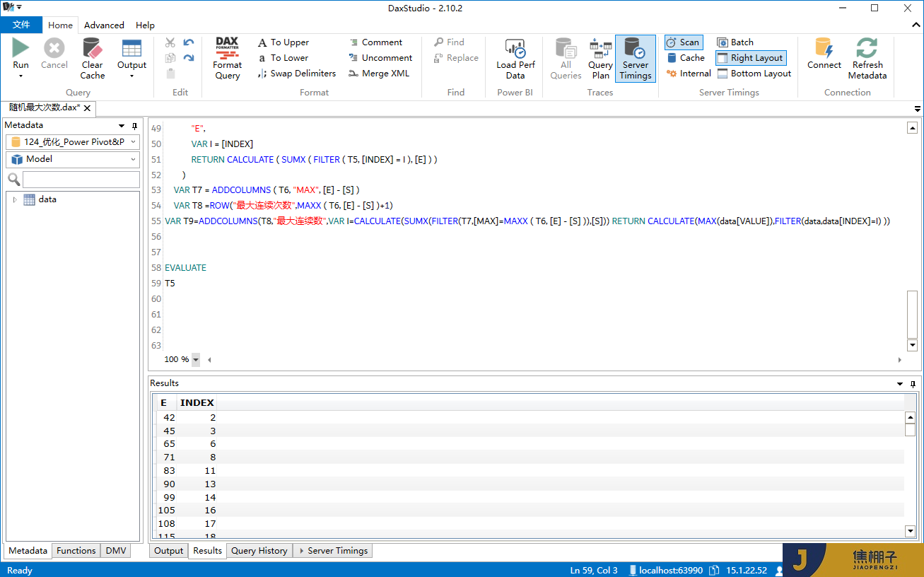Click Merge XML

point(379,74)
